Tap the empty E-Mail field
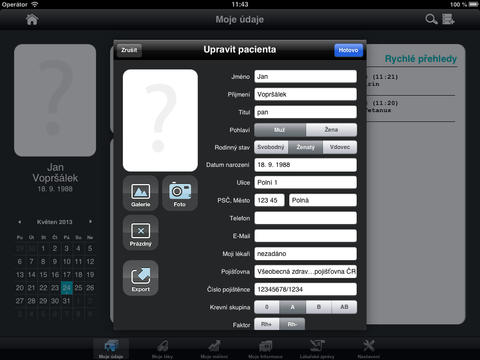The image size is (480, 360). click(306, 236)
